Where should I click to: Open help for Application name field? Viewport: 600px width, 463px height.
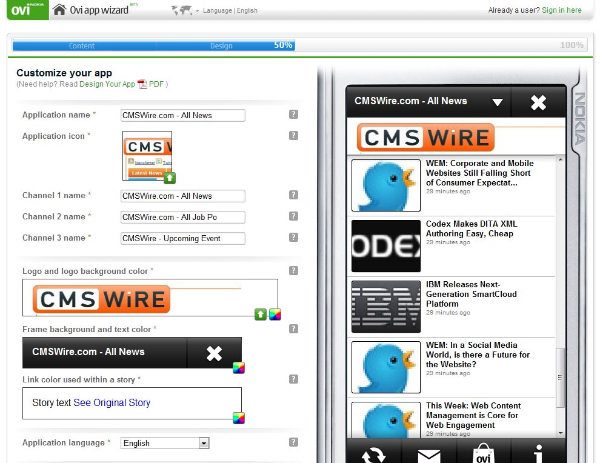293,114
